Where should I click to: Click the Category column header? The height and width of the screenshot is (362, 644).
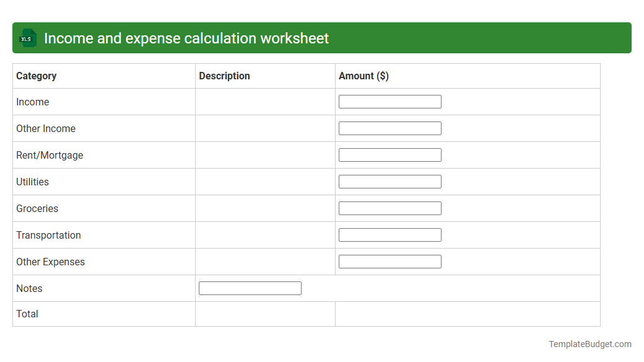[x=37, y=76]
